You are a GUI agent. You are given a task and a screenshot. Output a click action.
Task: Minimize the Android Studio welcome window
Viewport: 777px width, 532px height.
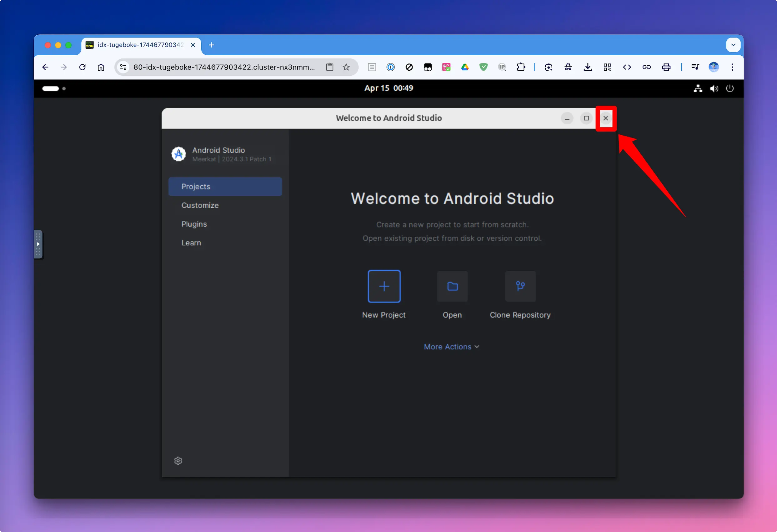click(x=567, y=118)
